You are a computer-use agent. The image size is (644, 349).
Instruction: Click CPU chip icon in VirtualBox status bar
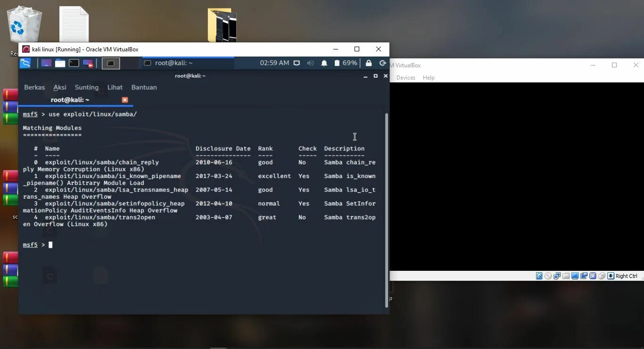click(593, 276)
